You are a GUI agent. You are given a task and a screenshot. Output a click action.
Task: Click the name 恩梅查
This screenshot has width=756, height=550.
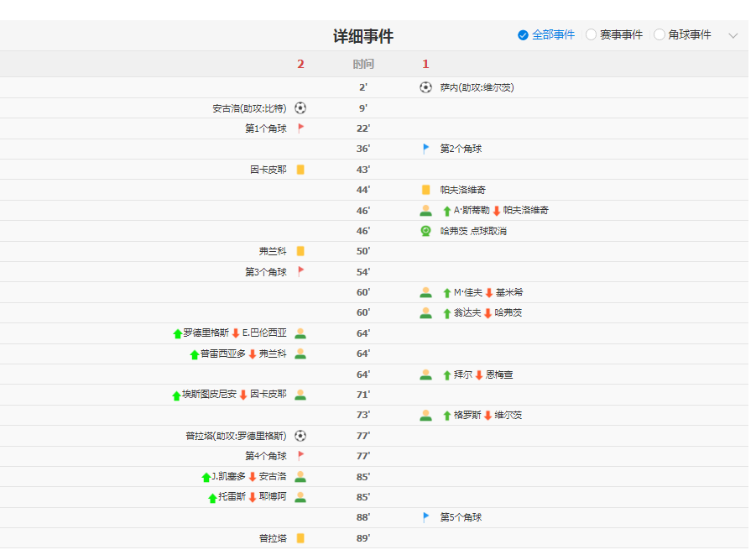point(499,375)
